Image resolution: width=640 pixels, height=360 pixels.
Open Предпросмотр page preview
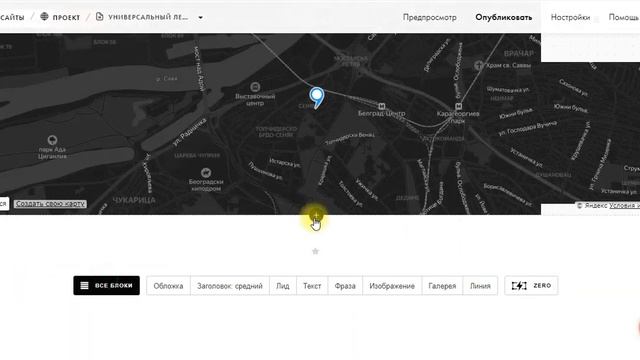[429, 17]
